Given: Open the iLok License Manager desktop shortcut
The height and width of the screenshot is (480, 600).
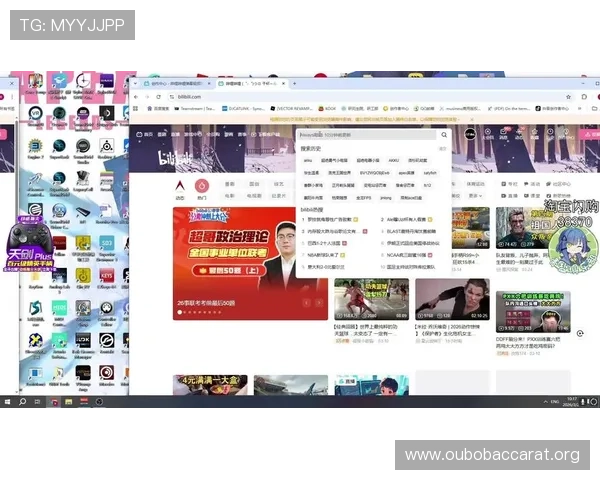Looking at the screenshot, I should tap(83, 345).
